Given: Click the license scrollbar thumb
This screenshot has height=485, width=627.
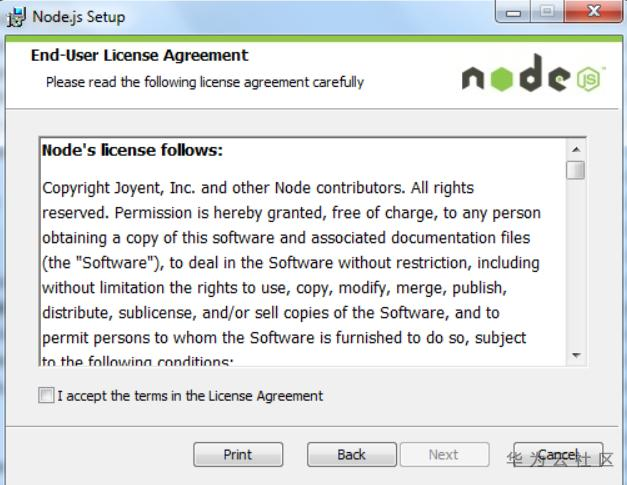Looking at the screenshot, I should pos(575,170).
